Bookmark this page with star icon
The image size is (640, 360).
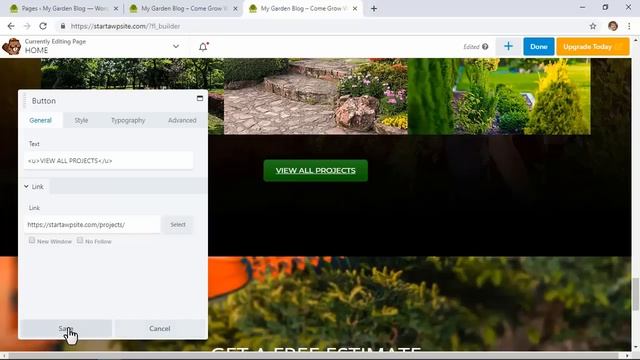pyautogui.click(x=593, y=26)
